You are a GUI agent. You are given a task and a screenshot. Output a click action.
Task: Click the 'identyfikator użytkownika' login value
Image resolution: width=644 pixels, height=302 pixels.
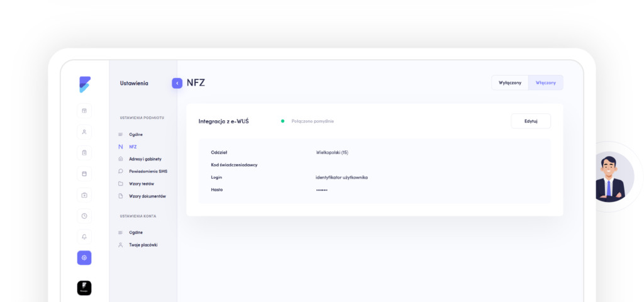pyautogui.click(x=341, y=177)
